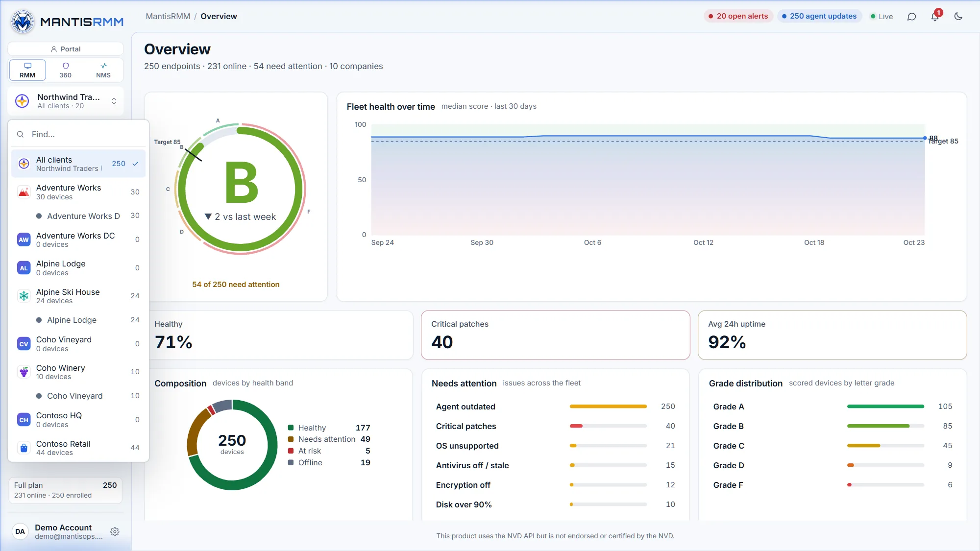Open the 20 open alerts pill
This screenshot has height=551, width=980.
coord(738,16)
